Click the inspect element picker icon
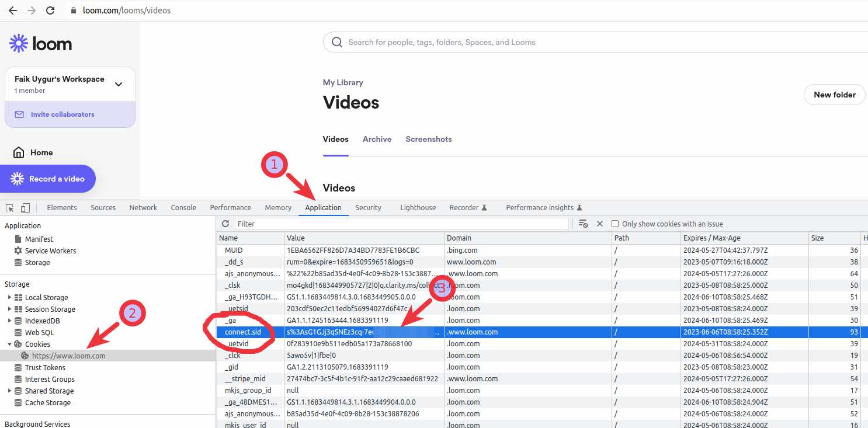 (x=10, y=208)
